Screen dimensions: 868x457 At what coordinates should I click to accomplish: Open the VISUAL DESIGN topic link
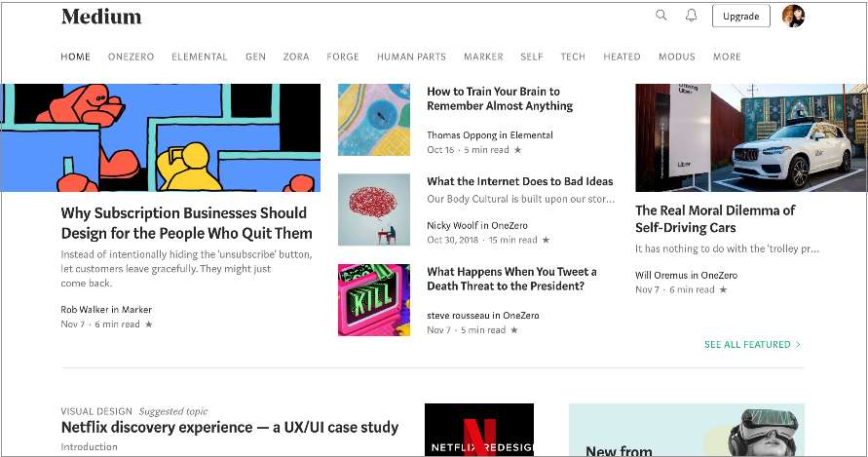coord(96,411)
